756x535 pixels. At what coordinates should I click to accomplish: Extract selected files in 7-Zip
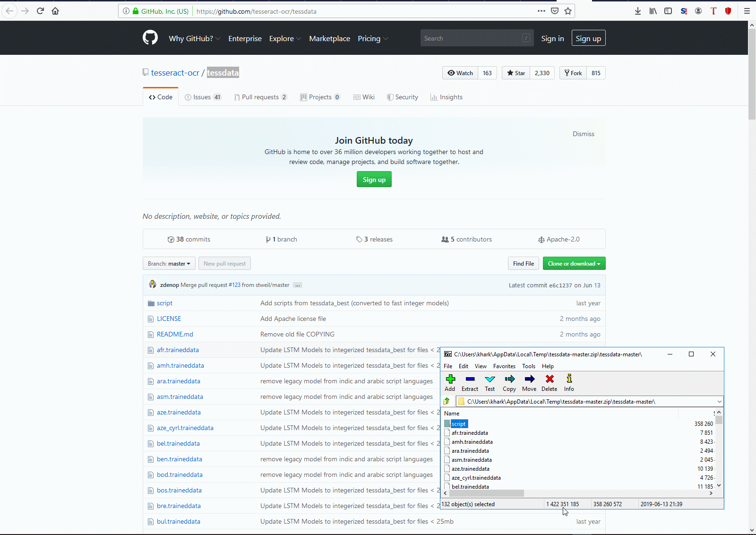point(470,383)
